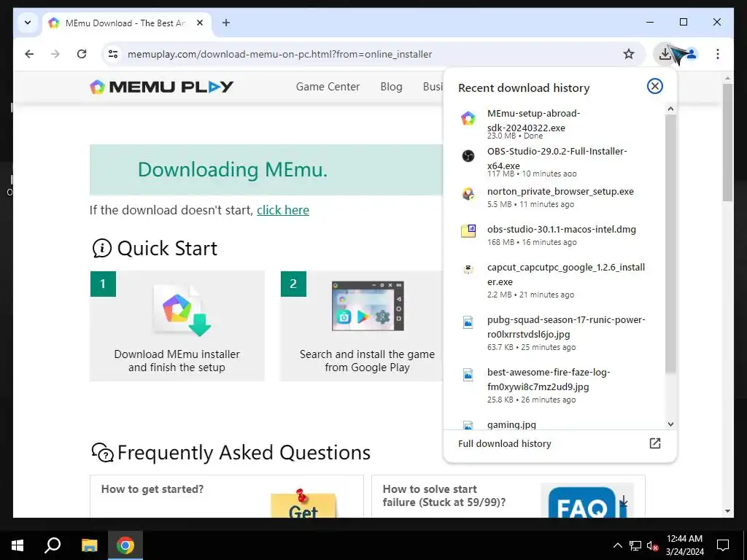Screen dimensions: 747x560
Task: Open capcut_capcutpc_google_1.2.6_installer.exe entry
Action: pyautogui.click(x=555, y=281)
